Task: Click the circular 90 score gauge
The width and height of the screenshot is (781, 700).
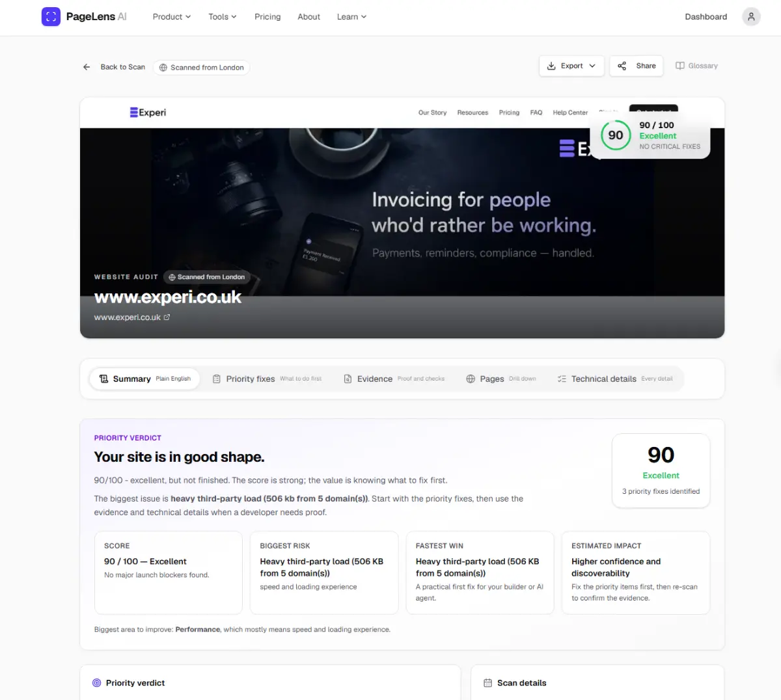Action: pyautogui.click(x=616, y=135)
